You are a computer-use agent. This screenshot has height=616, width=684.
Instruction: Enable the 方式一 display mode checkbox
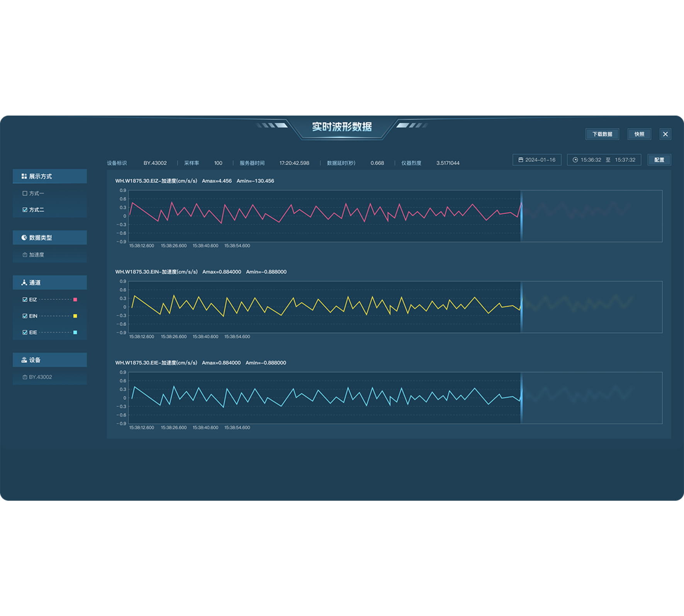pyautogui.click(x=25, y=193)
